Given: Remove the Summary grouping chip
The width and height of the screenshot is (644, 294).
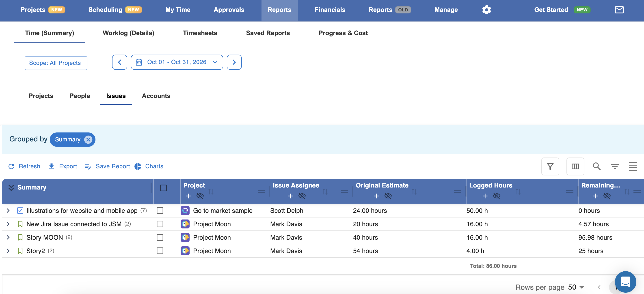Looking at the screenshot, I should (x=88, y=140).
